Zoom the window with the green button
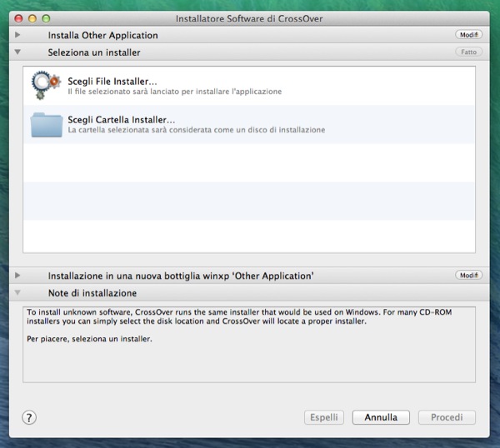This screenshot has height=448, width=500. [46, 18]
